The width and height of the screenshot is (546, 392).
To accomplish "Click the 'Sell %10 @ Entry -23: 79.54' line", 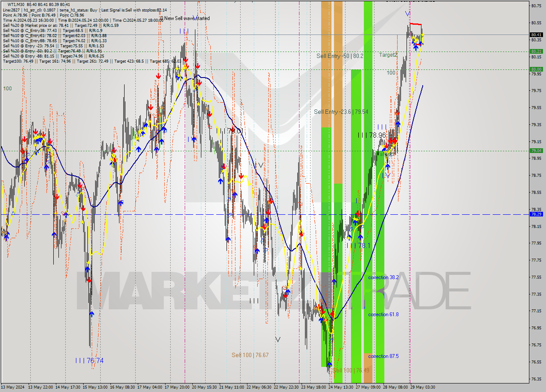I will pyautogui.click(x=53, y=46).
